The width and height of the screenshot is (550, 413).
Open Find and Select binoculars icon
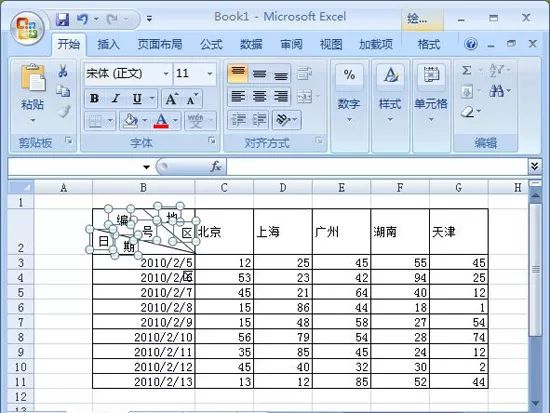point(496,91)
